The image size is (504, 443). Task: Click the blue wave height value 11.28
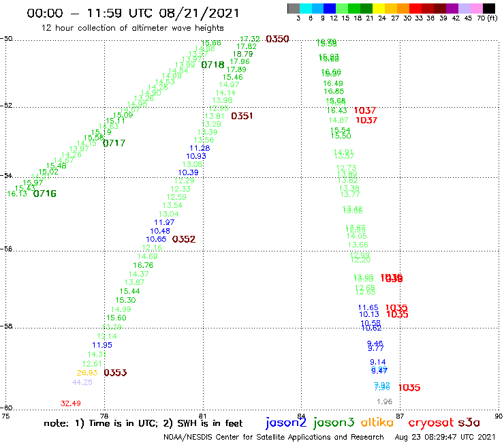200,148
